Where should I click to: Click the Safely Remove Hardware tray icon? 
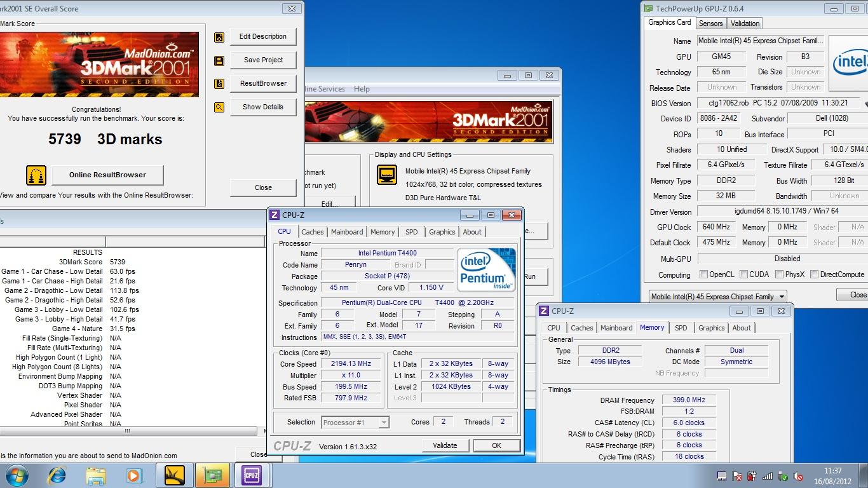pyautogui.click(x=783, y=476)
